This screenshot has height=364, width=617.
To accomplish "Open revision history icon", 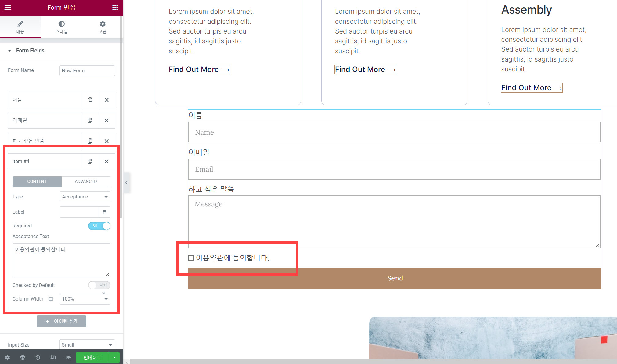I will pos(38,357).
